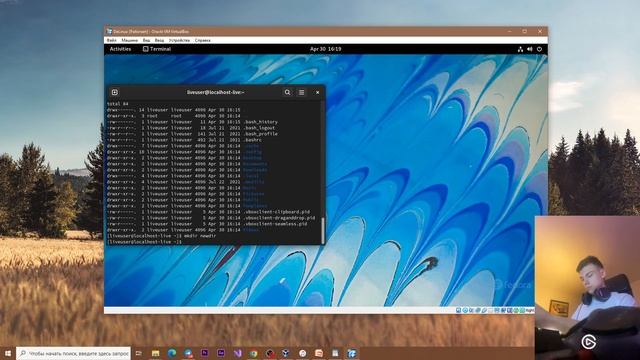Open the Вид menu in VirtualBox

point(146,40)
